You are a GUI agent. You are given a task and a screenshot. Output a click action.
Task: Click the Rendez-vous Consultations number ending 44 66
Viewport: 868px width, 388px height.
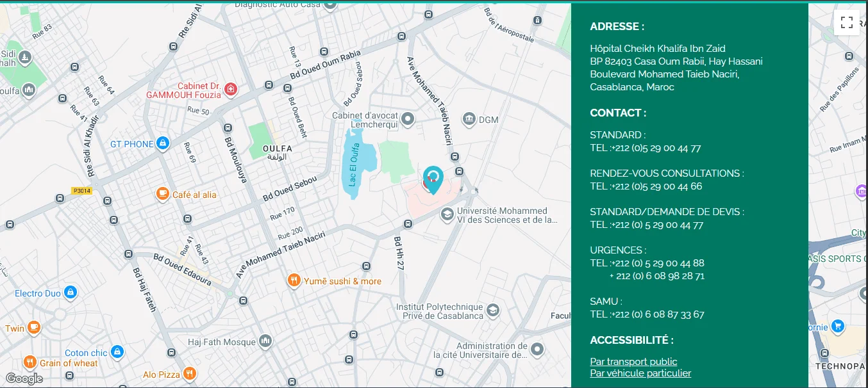656,186
